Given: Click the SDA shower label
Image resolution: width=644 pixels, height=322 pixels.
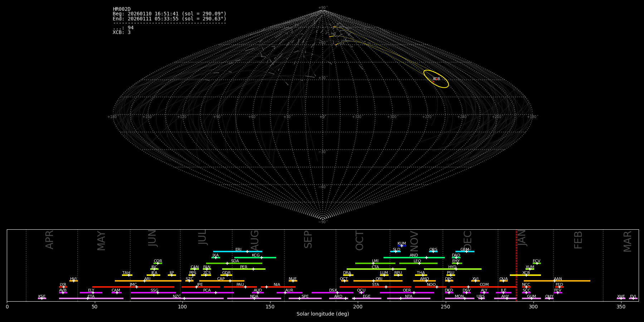Looking at the screenshot, I should pyautogui.click(x=235, y=261).
